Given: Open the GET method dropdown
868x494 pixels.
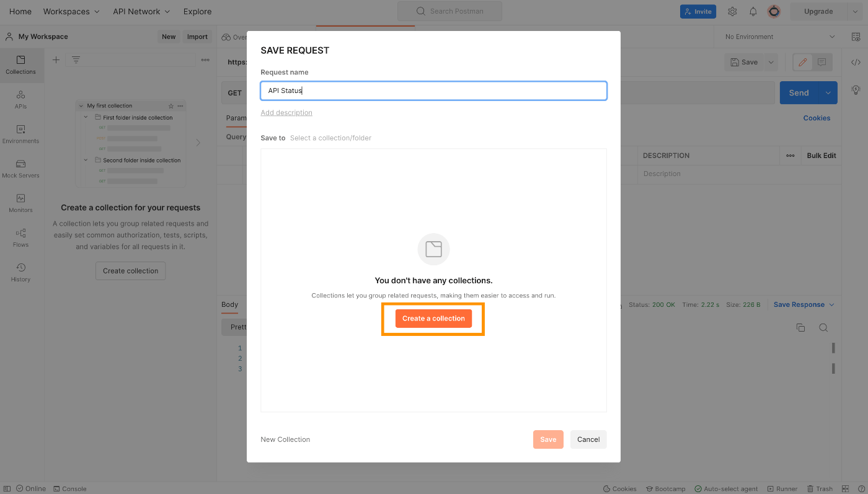Looking at the screenshot, I should [234, 93].
